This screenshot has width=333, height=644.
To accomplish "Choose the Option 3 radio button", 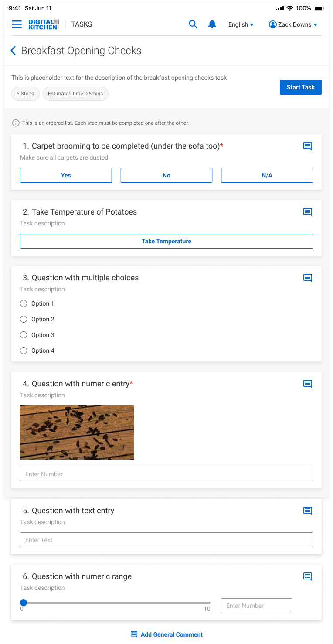I will click(24, 335).
